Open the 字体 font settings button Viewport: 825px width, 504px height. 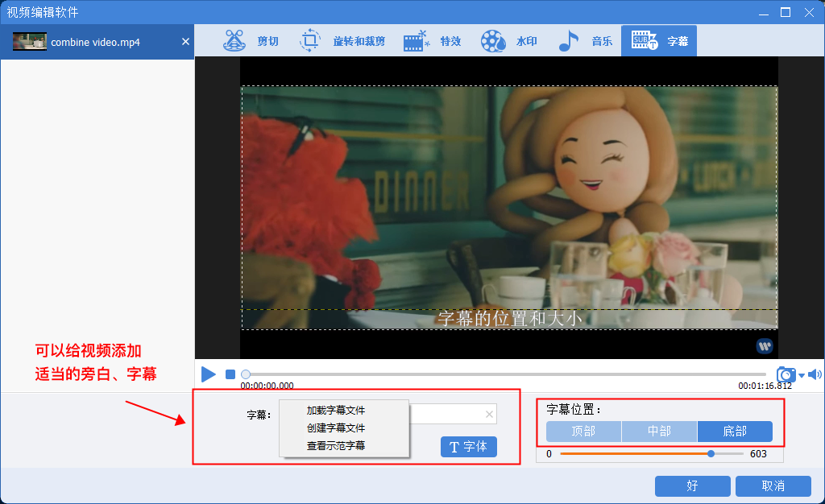click(x=469, y=447)
